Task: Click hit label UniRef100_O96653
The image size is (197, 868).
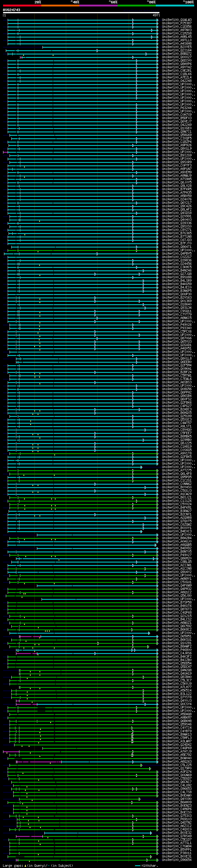Action: (177, 789)
